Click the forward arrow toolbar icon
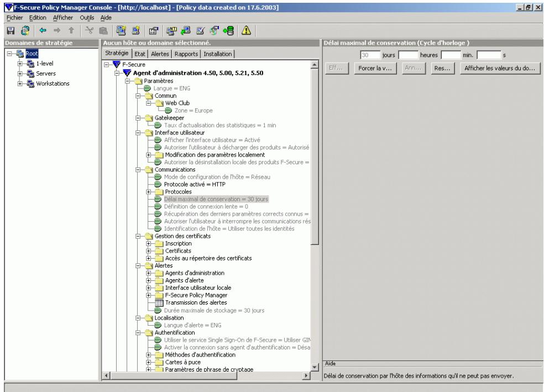Screen dimensions: 544x392 57,30
